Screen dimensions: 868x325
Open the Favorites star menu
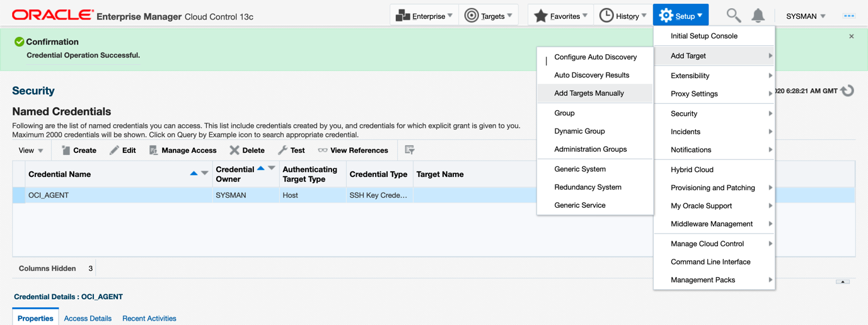pos(560,16)
